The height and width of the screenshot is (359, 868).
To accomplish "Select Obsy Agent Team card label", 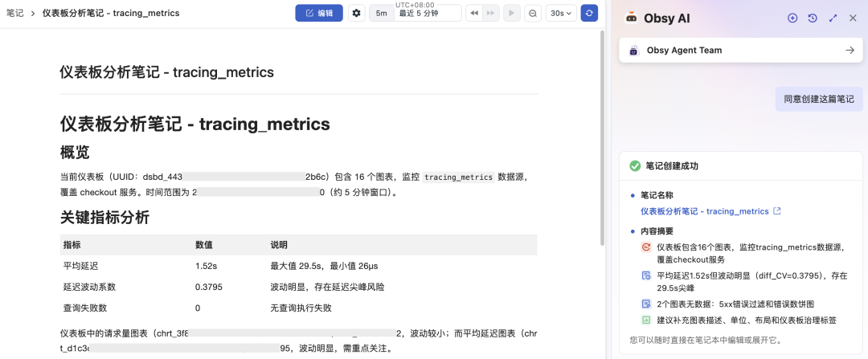I will pyautogui.click(x=684, y=51).
